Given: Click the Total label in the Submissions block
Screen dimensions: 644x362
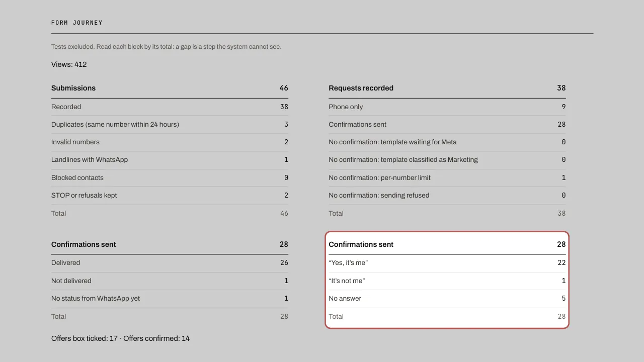Looking at the screenshot, I should tap(58, 213).
